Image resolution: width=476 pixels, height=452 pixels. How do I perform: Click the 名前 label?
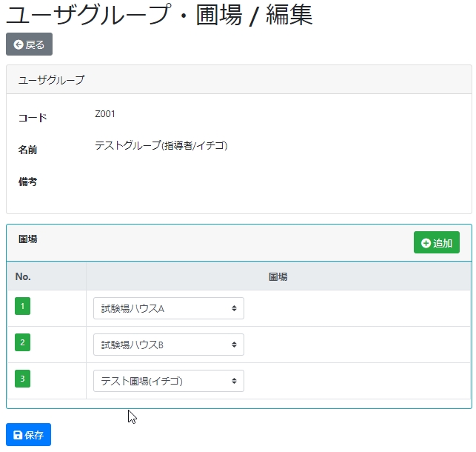(28, 150)
